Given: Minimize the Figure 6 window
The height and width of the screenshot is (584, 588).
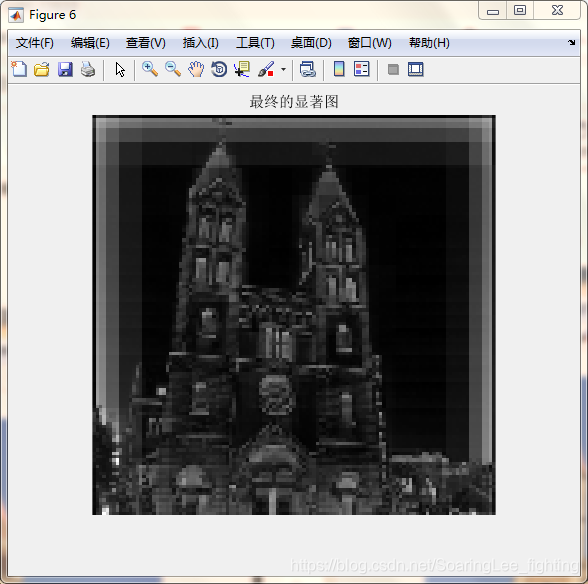Looking at the screenshot, I should pos(493,11).
